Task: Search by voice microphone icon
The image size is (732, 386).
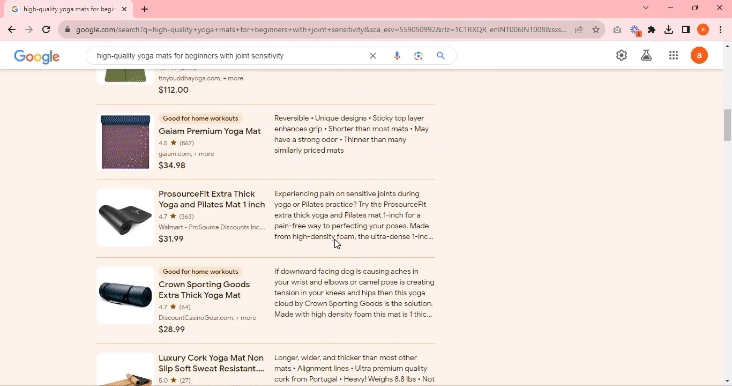Action: 397,56
